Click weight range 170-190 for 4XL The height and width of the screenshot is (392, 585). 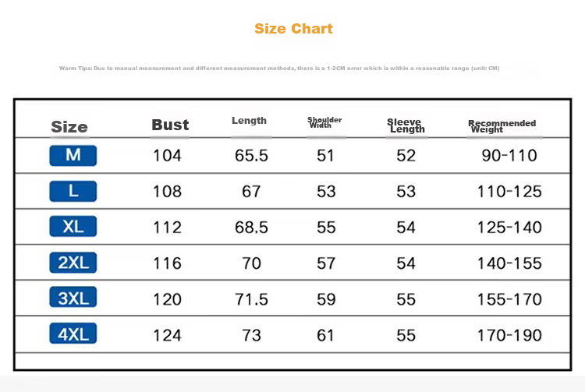[509, 335]
